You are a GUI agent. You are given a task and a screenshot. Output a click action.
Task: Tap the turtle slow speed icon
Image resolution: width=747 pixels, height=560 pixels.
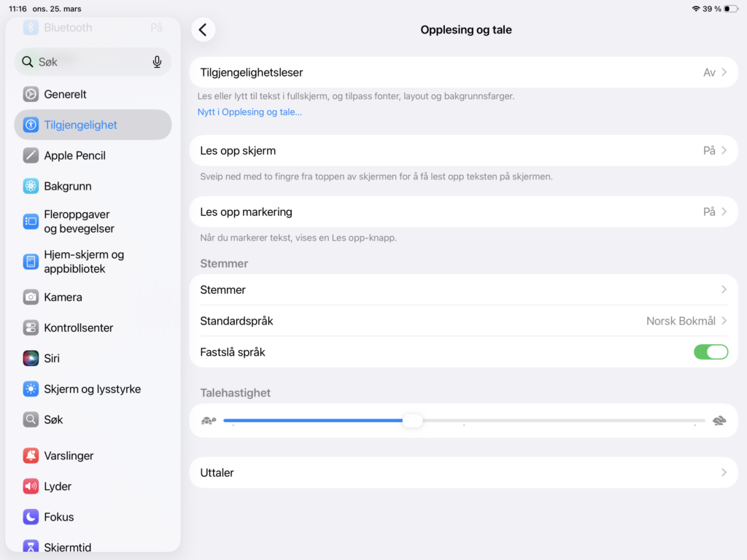[209, 421]
